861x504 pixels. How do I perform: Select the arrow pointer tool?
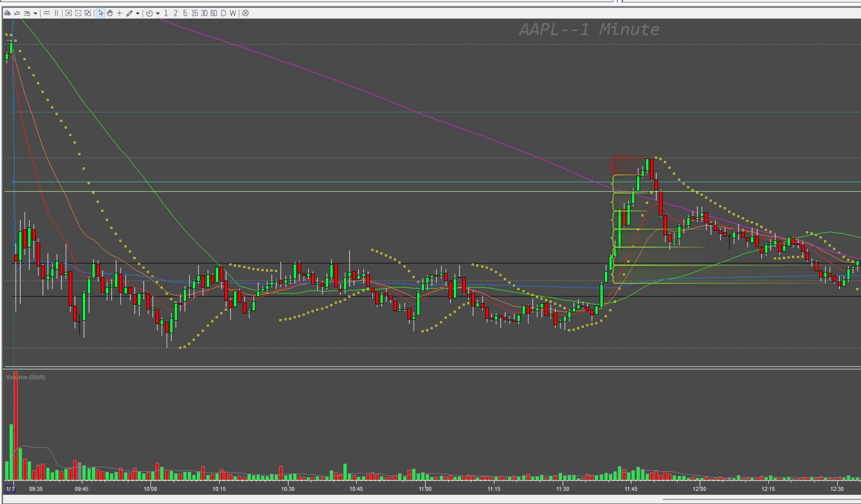click(101, 13)
